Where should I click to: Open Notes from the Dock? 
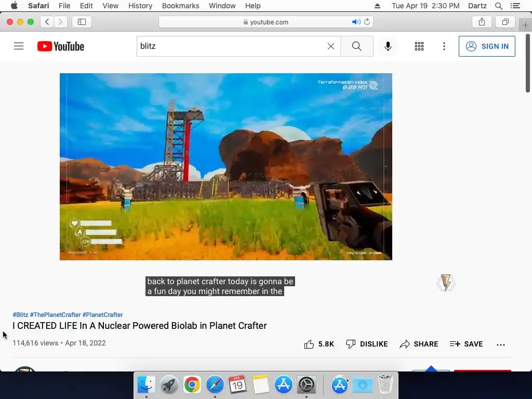(261, 385)
